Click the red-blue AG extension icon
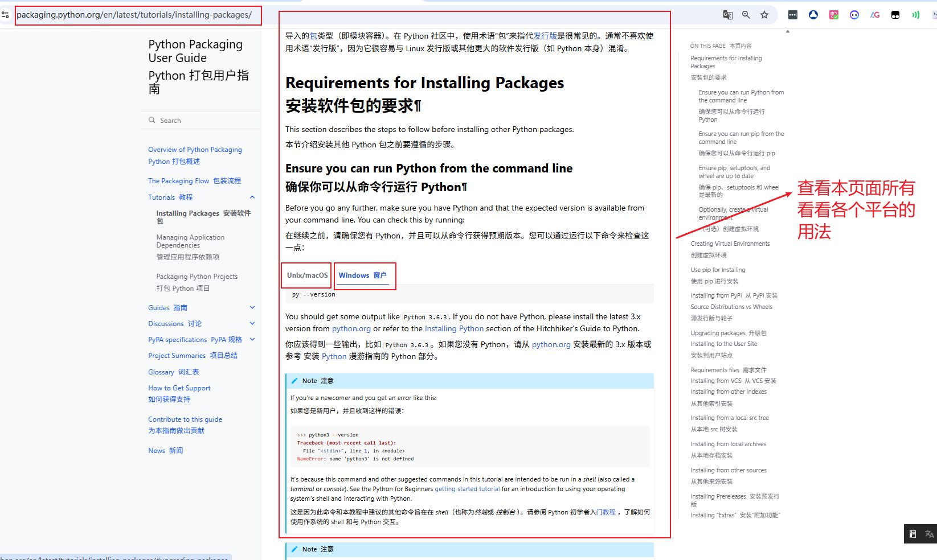 875,15
